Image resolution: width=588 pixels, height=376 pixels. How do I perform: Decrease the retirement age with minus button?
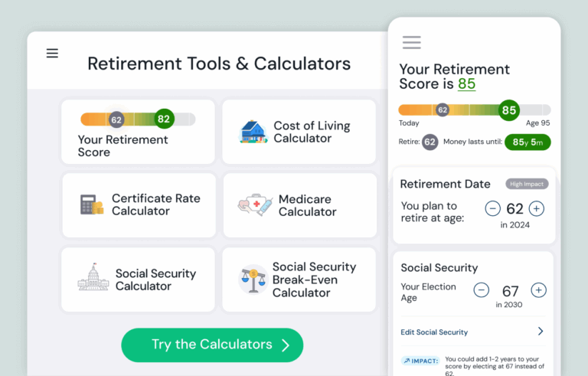pyautogui.click(x=493, y=208)
